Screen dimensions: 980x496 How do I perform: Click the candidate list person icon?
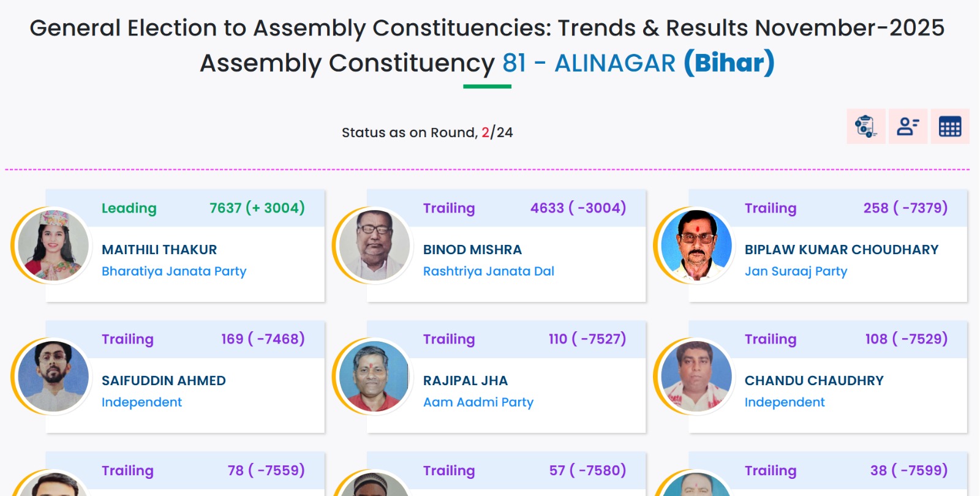(908, 127)
